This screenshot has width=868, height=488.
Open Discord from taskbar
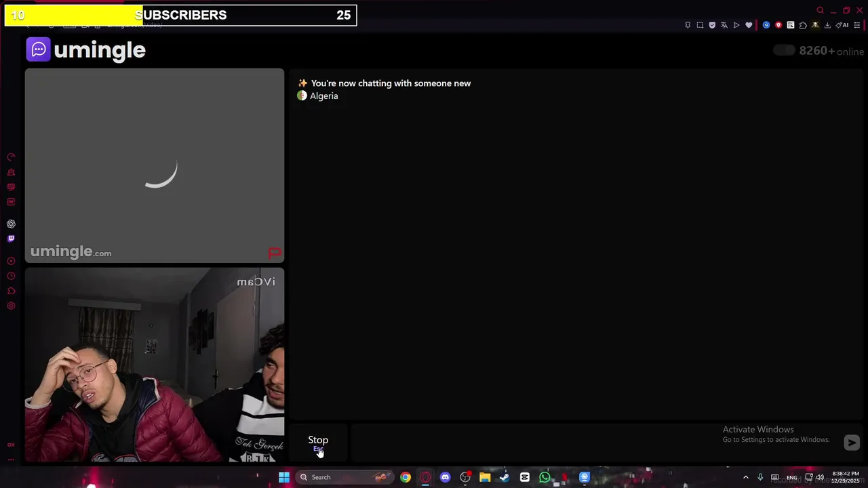tap(445, 477)
